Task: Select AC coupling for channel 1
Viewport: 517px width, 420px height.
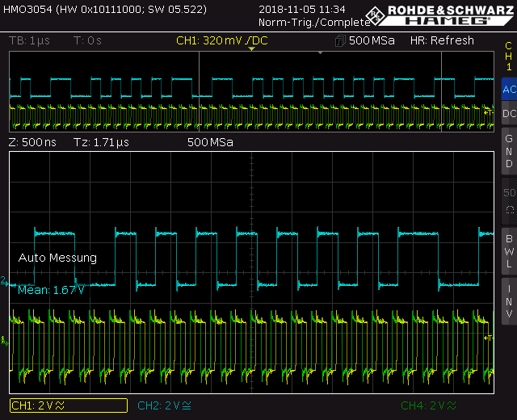Action: click(x=509, y=89)
